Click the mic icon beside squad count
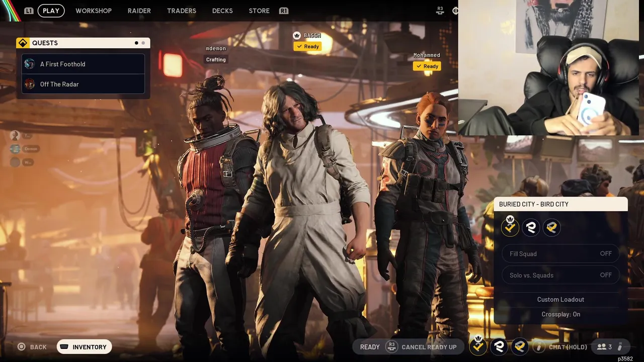This screenshot has width=644, height=362. [620, 347]
